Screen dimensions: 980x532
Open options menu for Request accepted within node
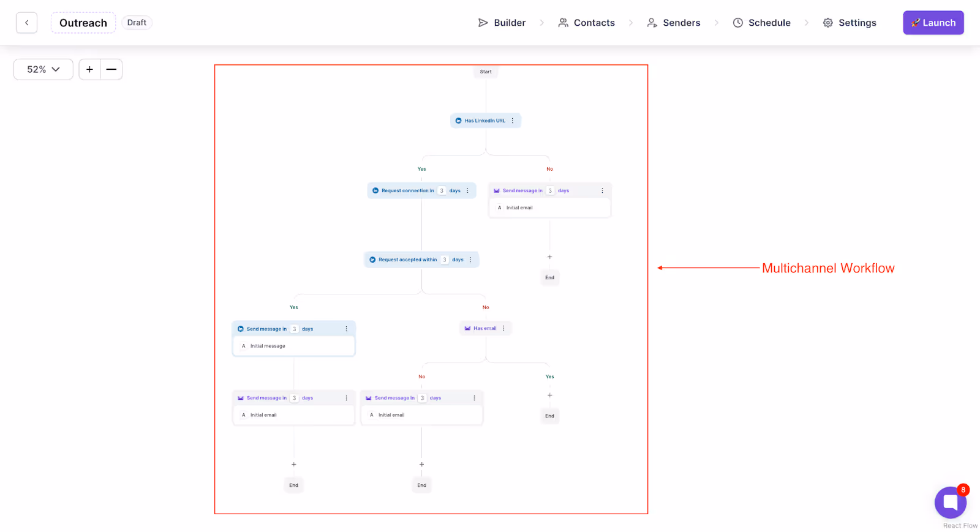click(470, 260)
